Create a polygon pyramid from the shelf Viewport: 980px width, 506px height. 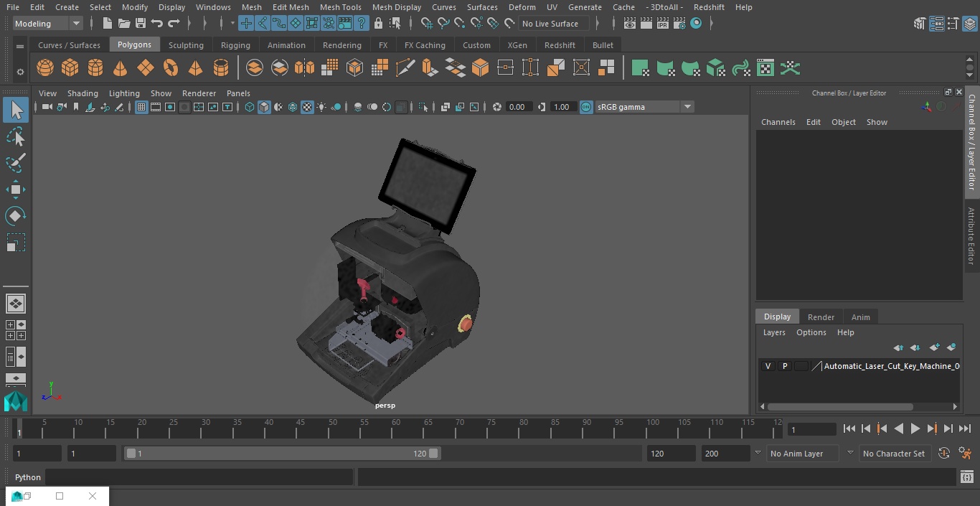tap(196, 68)
